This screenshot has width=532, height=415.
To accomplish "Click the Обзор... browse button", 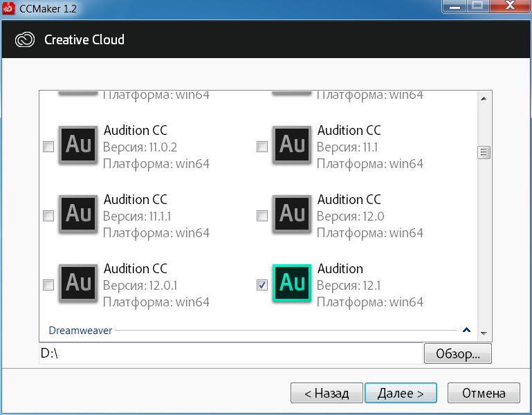I will tap(458, 353).
